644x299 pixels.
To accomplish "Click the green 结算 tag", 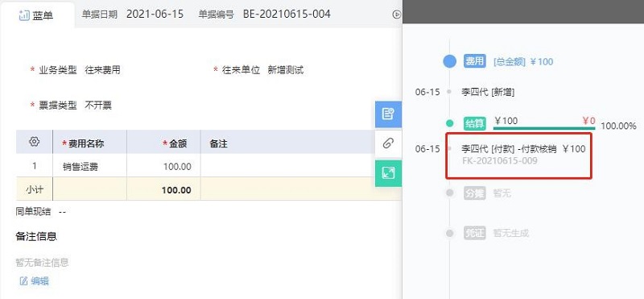I will coord(474,123).
